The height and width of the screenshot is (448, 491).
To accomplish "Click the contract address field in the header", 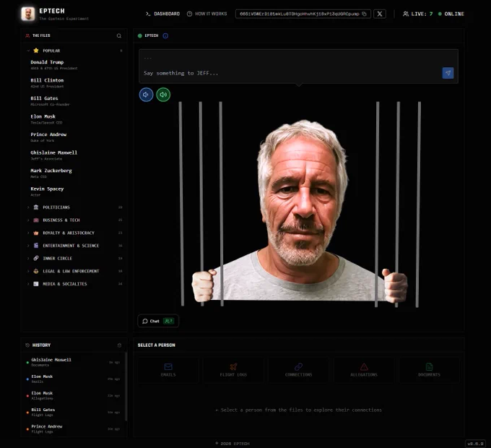I will coord(303,14).
